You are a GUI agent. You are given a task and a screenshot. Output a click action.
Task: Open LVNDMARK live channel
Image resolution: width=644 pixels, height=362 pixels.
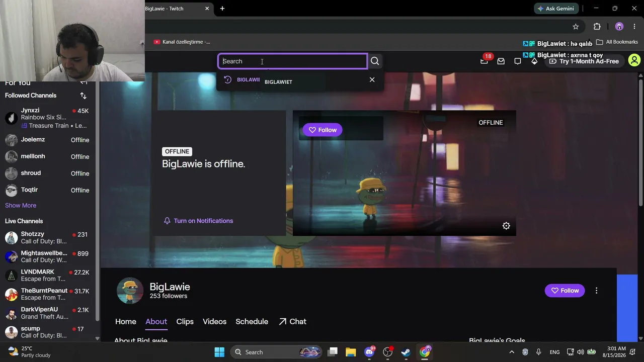pos(47,275)
